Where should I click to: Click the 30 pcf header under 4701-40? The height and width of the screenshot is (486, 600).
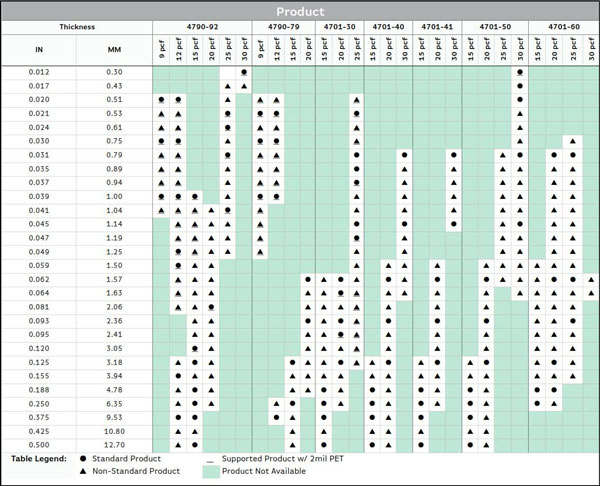(404, 49)
